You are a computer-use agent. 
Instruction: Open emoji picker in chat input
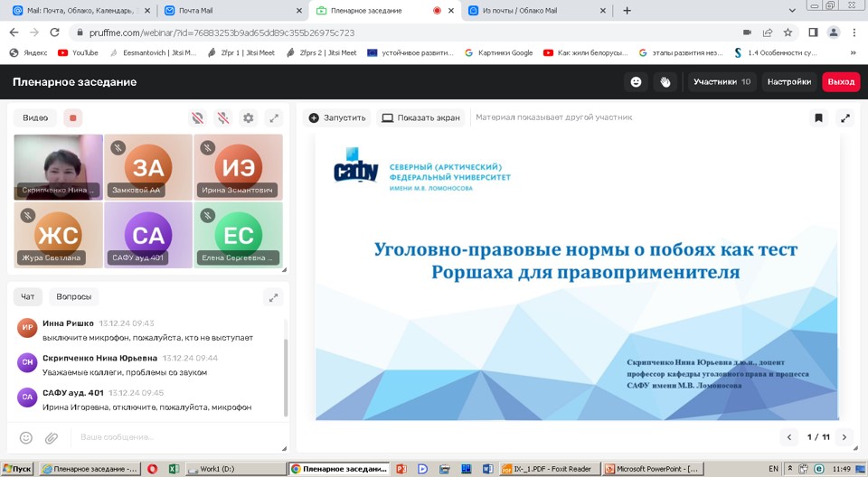[x=26, y=437]
